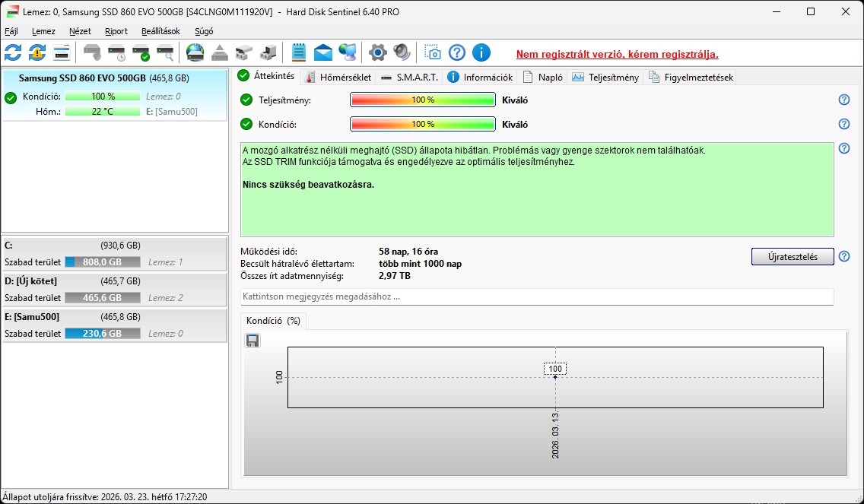The height and width of the screenshot is (504, 864).
Task: Click the C: free space 808,0 GB bar
Action: pyautogui.click(x=103, y=262)
